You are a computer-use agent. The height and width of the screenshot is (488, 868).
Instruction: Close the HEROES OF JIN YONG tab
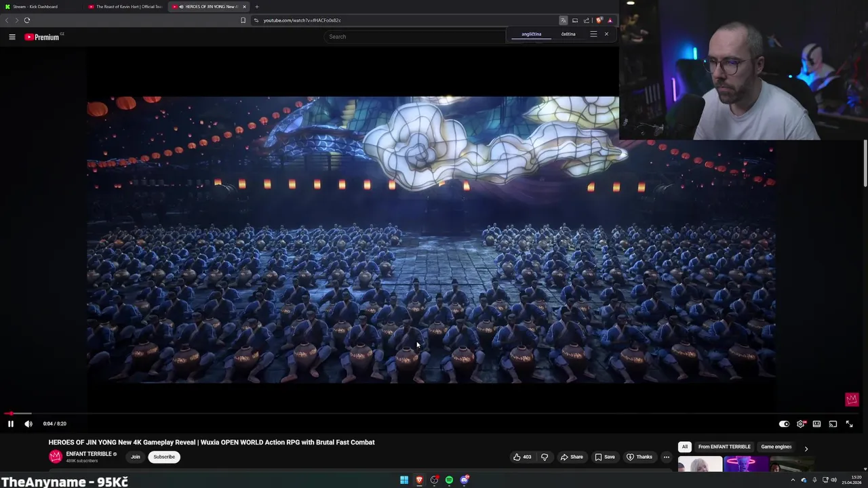[244, 7]
